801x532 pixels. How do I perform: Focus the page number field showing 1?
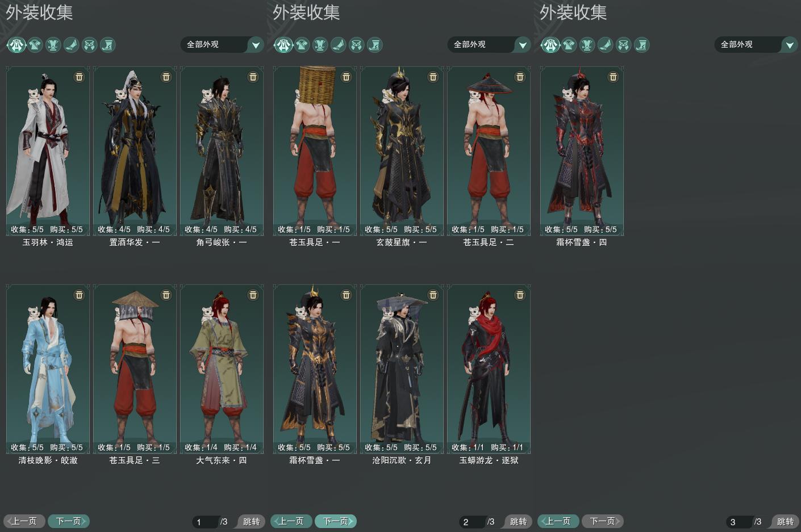205,522
